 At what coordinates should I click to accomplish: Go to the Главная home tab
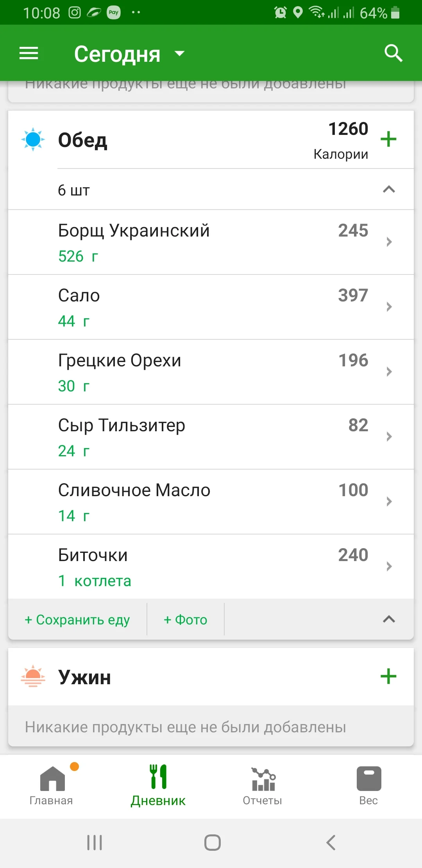tap(52, 786)
